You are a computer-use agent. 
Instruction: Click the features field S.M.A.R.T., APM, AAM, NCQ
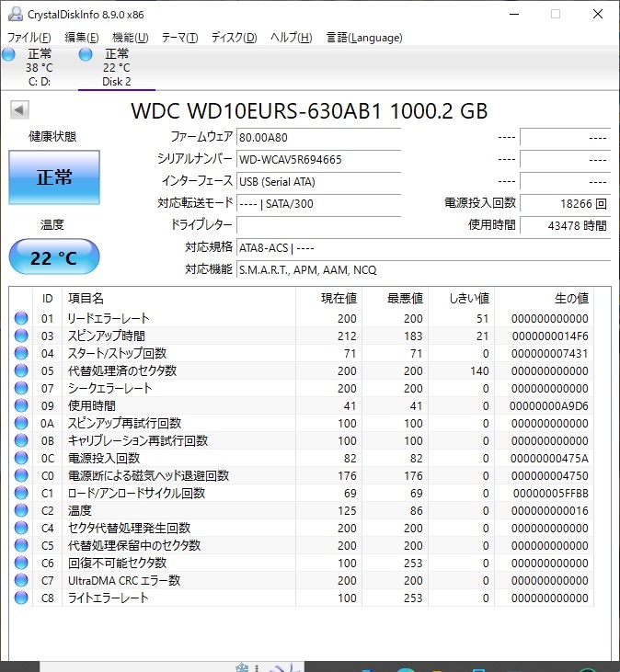pos(424,269)
